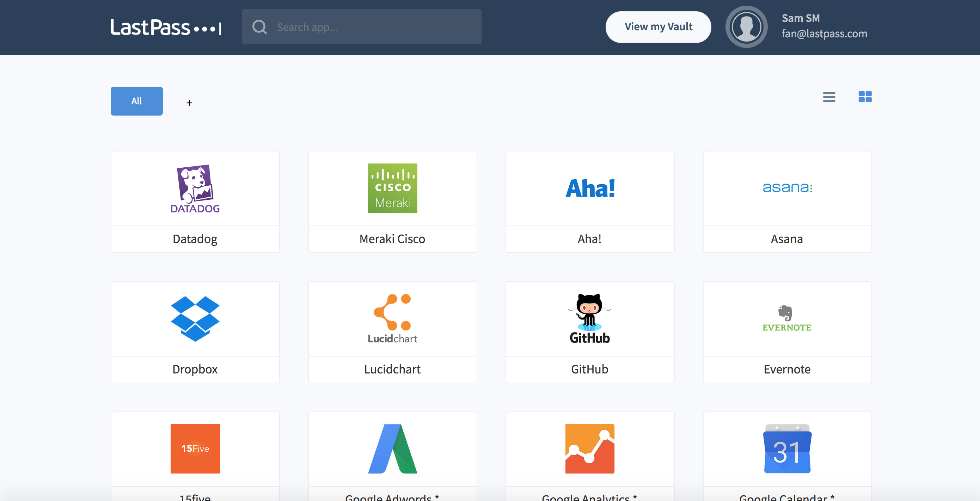
Task: Click the fan@lastpass.com email
Action: pyautogui.click(x=825, y=34)
